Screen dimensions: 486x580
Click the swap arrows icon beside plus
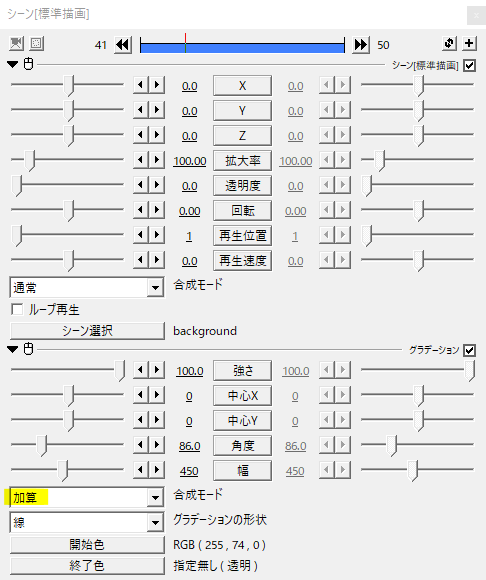(x=449, y=43)
